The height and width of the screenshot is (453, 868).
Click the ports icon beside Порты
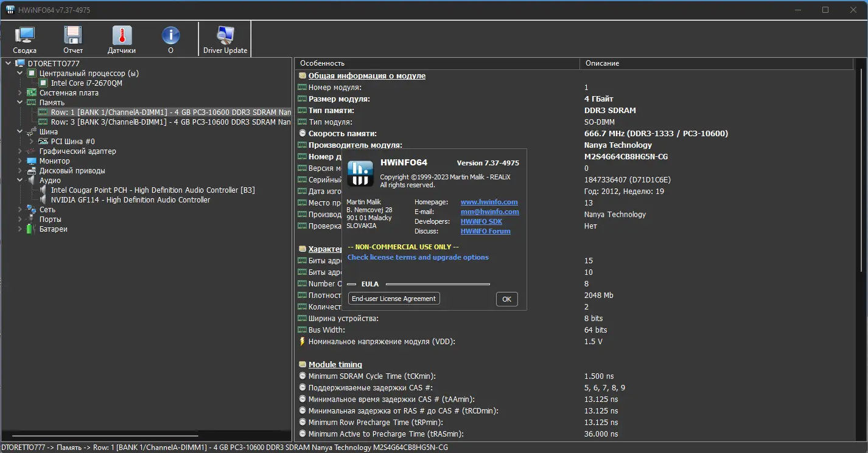[32, 219]
